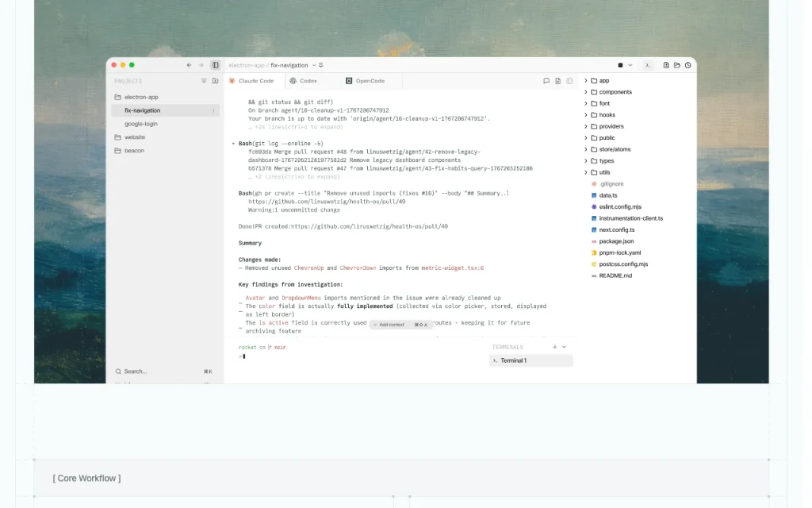Open the history clock icon
This screenshot has height=508, width=812.
click(x=688, y=65)
